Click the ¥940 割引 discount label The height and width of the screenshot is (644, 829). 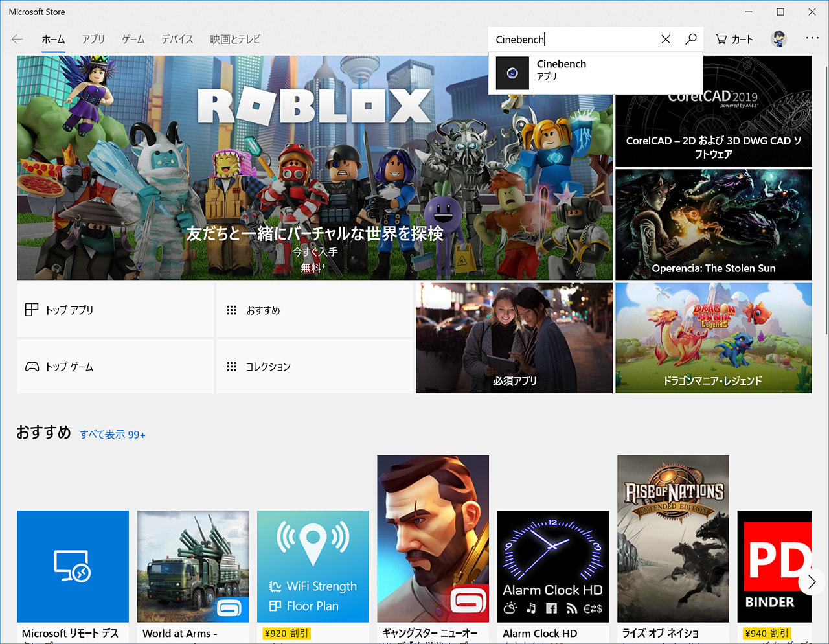tap(767, 634)
